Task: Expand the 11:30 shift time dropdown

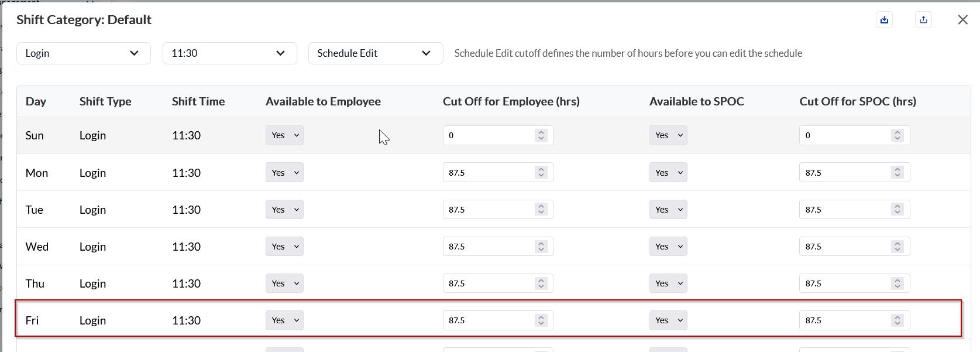Action: coord(229,53)
